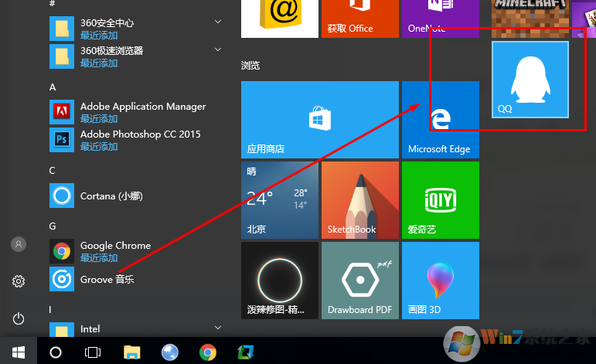Image resolution: width=596 pixels, height=364 pixels.
Task: Open the Microsoft Edge tile
Action: coord(441,120)
